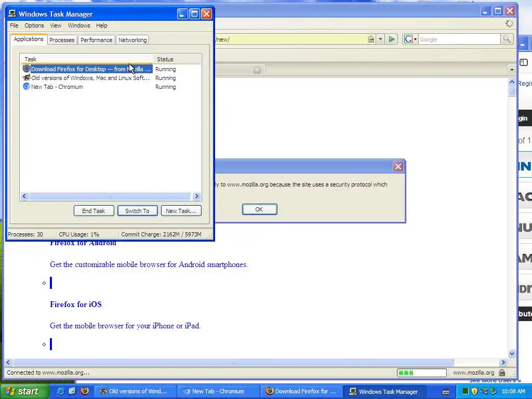Viewport: 532px width, 399px height.
Task: Click the rightmost tray icon before the clock
Action: [493, 391]
